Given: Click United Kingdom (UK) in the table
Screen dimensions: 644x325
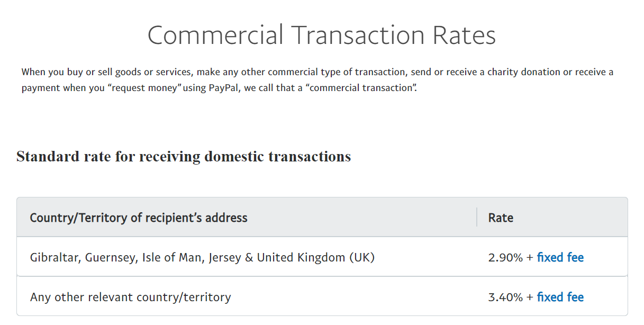Looking at the screenshot, I should 315,258.
